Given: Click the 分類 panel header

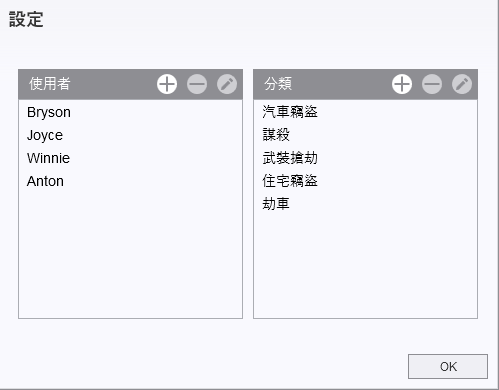Looking at the screenshot, I should coord(278,84).
